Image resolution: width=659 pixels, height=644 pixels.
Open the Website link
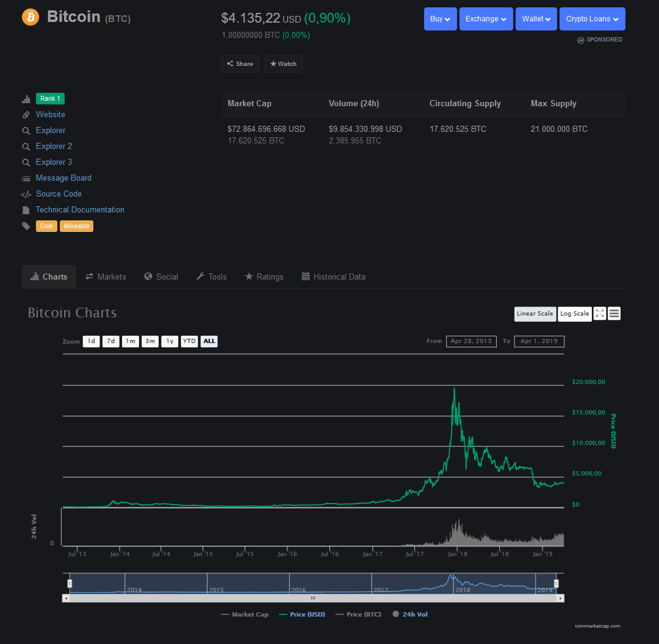point(51,115)
